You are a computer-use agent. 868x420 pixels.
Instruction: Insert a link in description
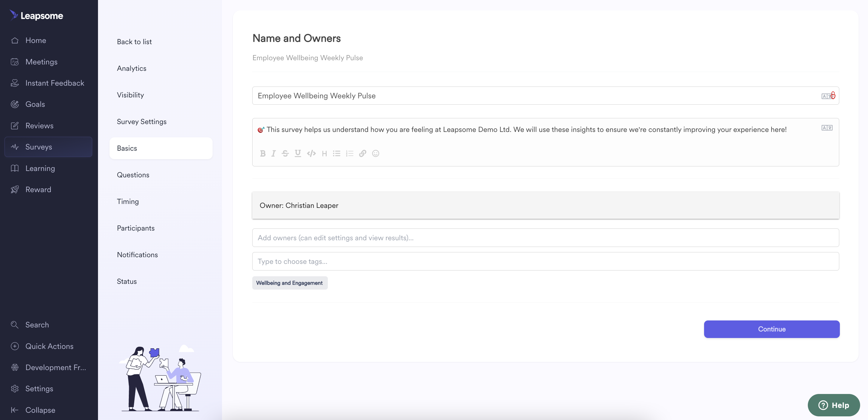click(x=363, y=153)
